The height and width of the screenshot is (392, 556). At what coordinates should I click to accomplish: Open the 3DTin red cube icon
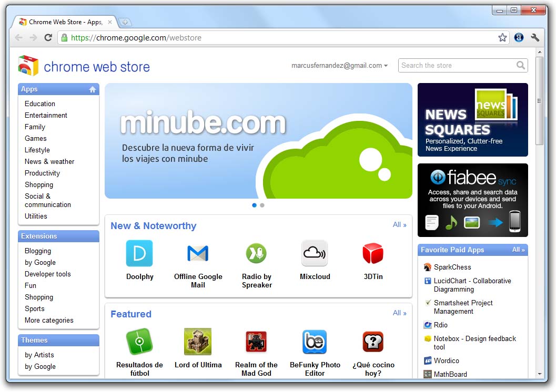[373, 253]
